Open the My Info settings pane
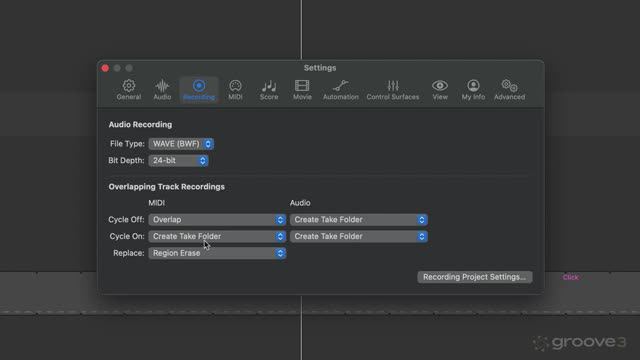Viewport: 640px width, 360px height. [473, 90]
